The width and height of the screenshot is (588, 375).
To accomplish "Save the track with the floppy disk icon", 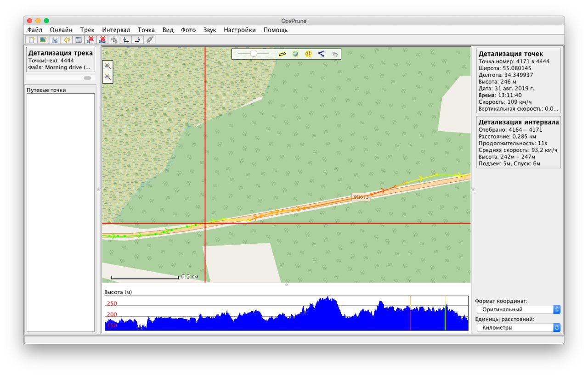I will 55,40.
